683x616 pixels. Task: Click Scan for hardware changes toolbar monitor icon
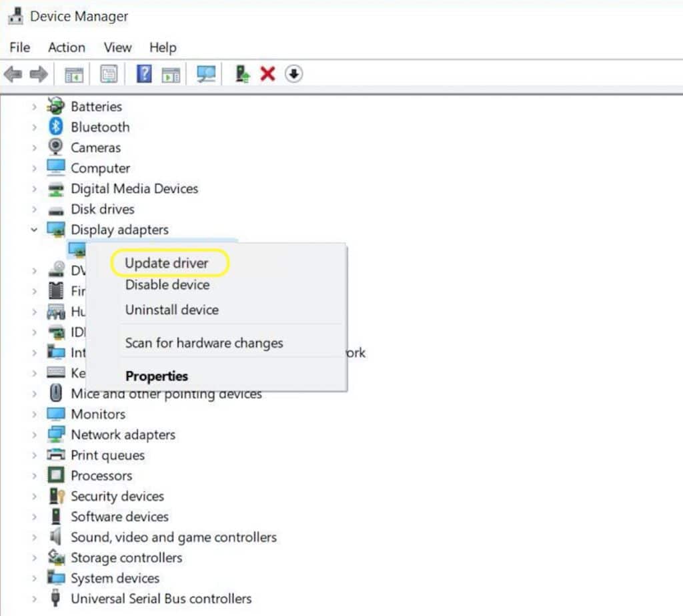click(206, 74)
